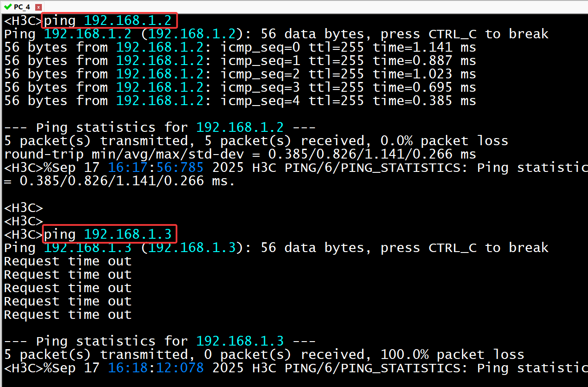The height and width of the screenshot is (387, 588).
Task: Click the "= 0.385/0.826/1.141/0.266 ms." line
Action: click(x=119, y=181)
